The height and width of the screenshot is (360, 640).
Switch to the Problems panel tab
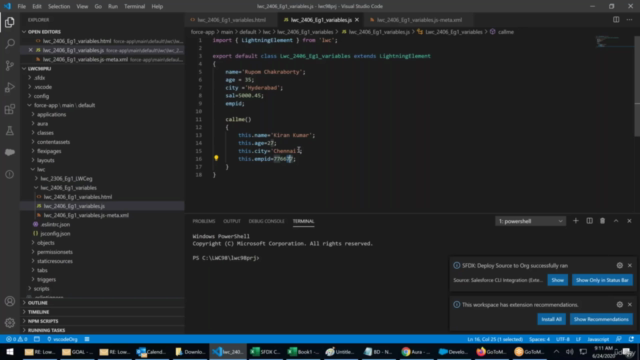point(204,221)
